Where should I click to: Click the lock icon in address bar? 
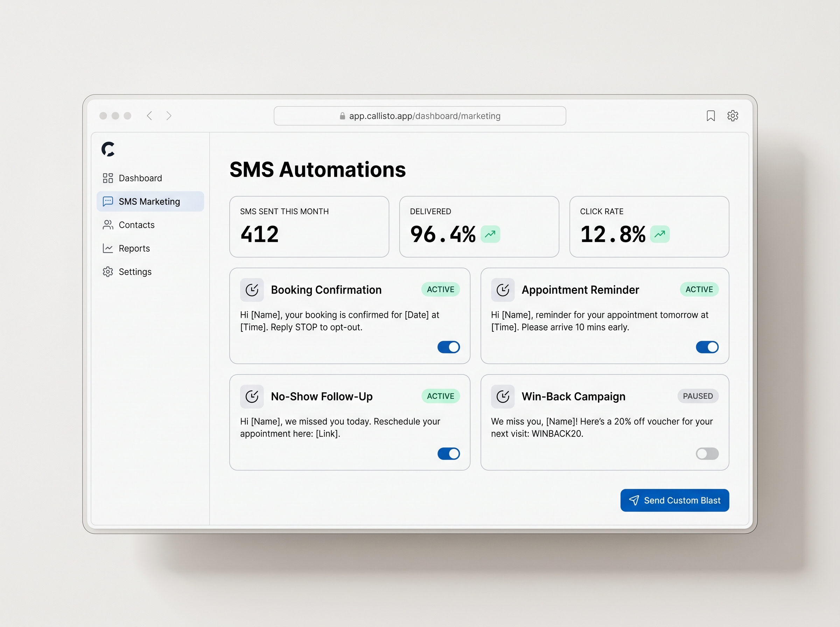(342, 116)
